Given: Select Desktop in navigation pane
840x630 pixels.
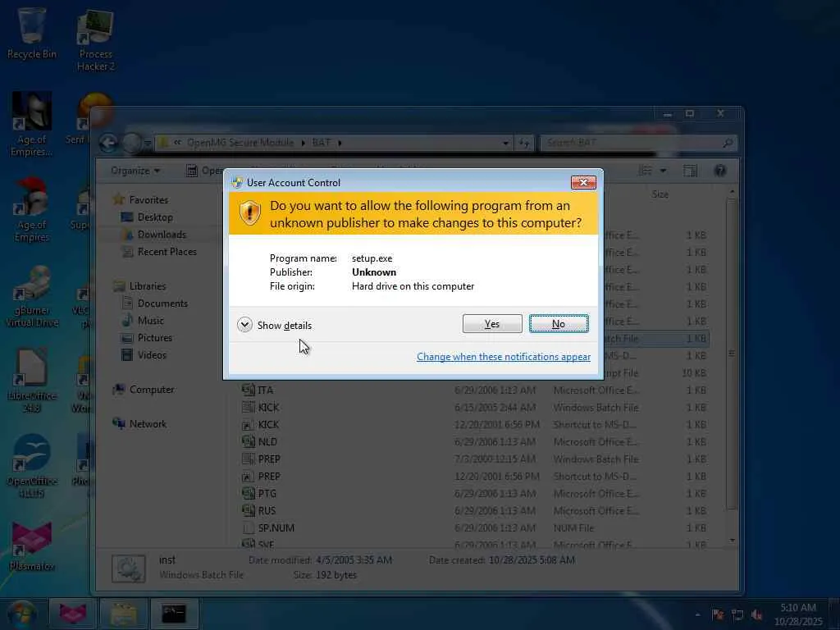Looking at the screenshot, I should coord(147,217).
